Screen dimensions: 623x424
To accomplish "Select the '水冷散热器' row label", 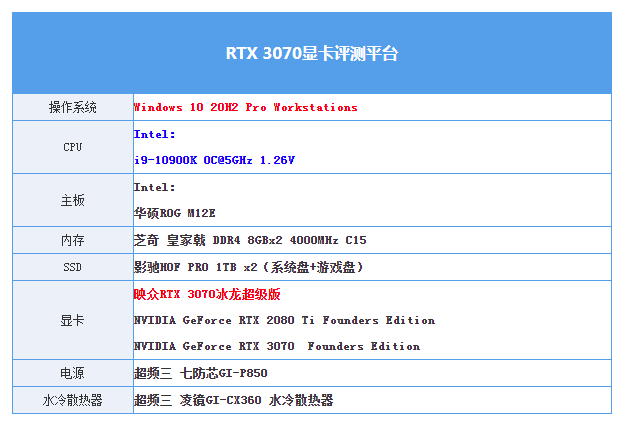I will [73, 400].
